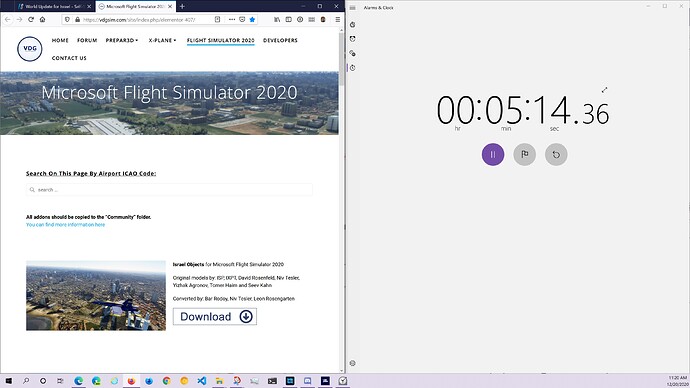Screen dimensions: 690x388
Task: Open a new browser tab
Action: point(182,7)
